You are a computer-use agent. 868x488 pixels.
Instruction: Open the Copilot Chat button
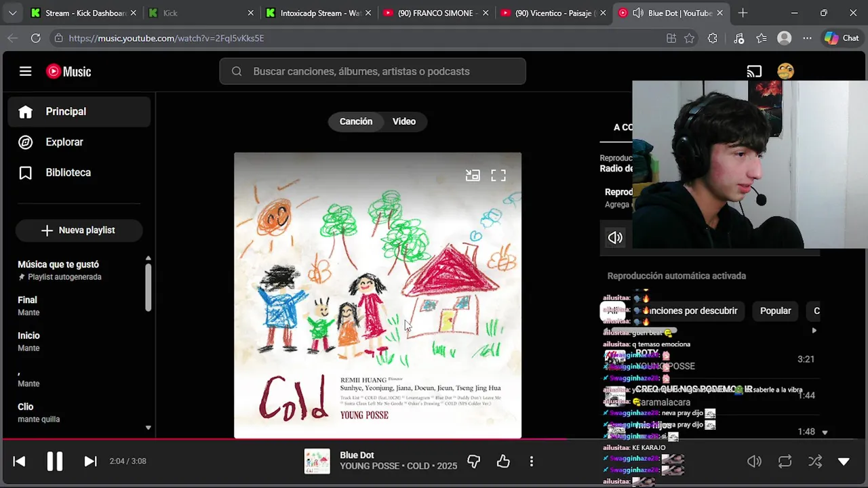pyautogui.click(x=842, y=39)
